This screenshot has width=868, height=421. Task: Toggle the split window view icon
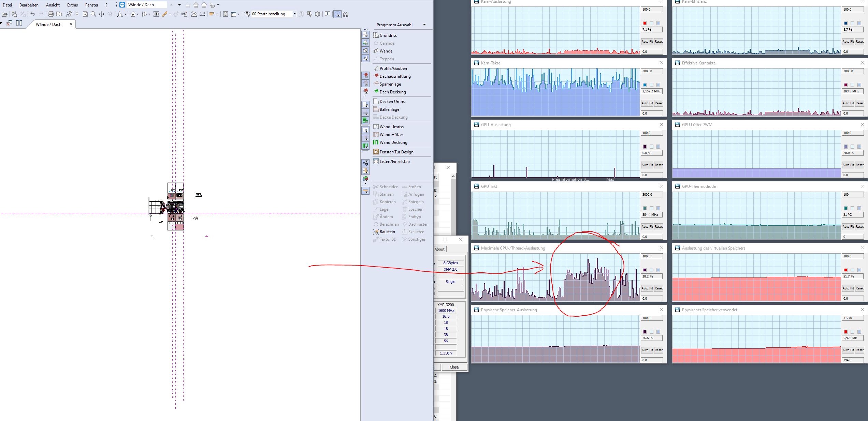pyautogui.click(x=19, y=23)
